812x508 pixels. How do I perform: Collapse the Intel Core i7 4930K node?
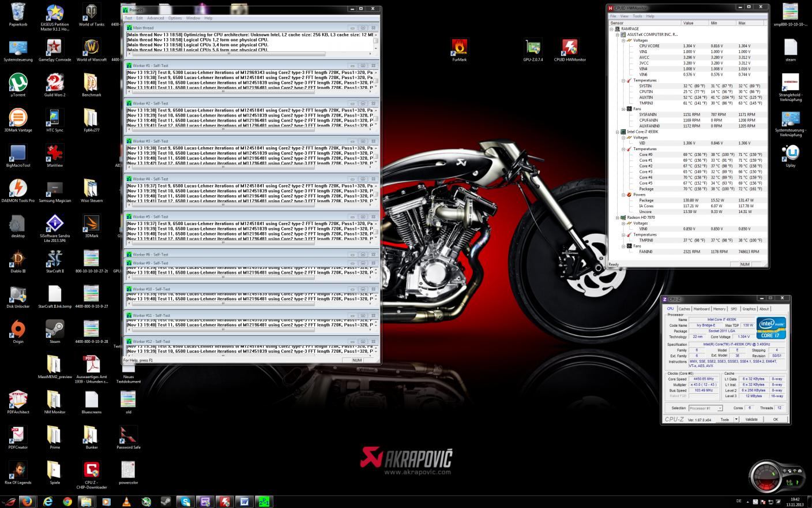pos(617,132)
